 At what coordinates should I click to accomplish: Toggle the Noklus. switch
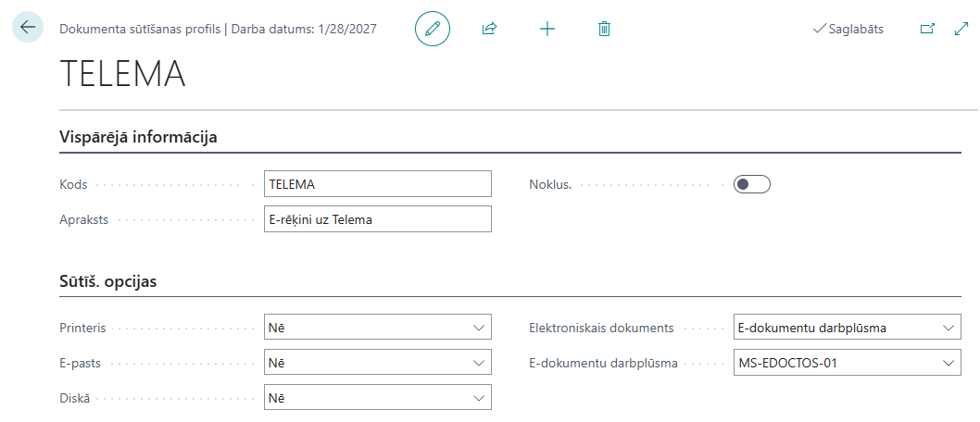(751, 184)
